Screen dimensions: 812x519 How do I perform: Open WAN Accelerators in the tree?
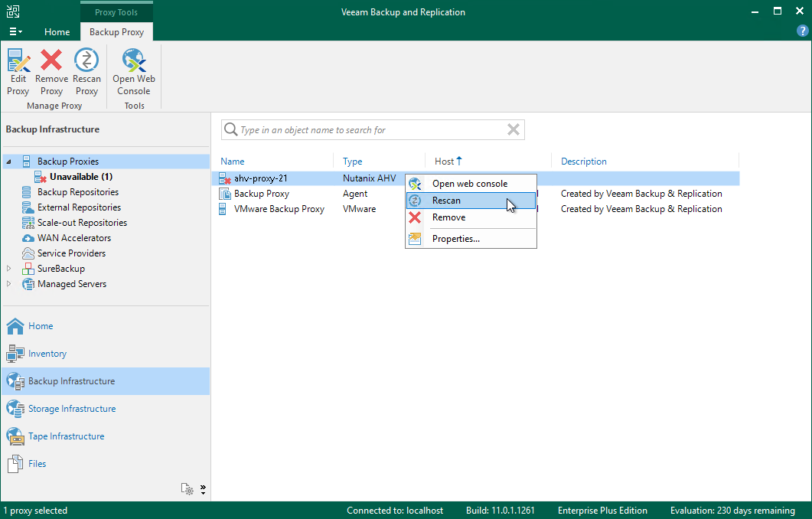point(74,238)
